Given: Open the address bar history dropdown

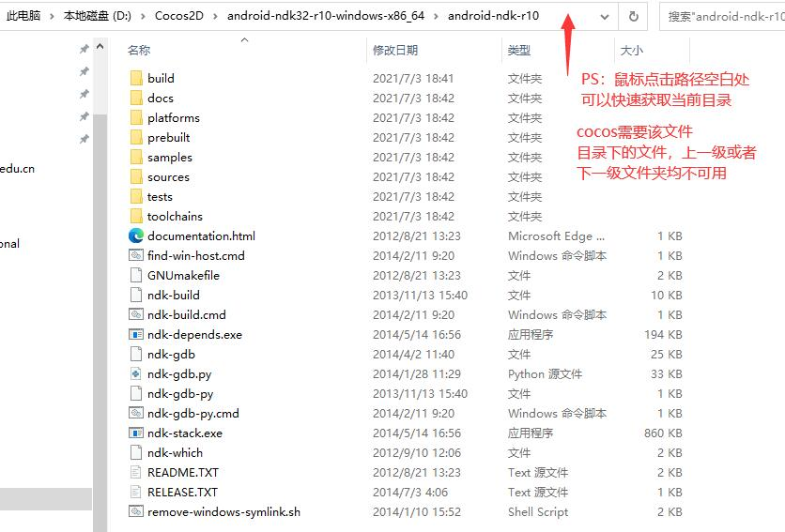Looking at the screenshot, I should [x=605, y=17].
